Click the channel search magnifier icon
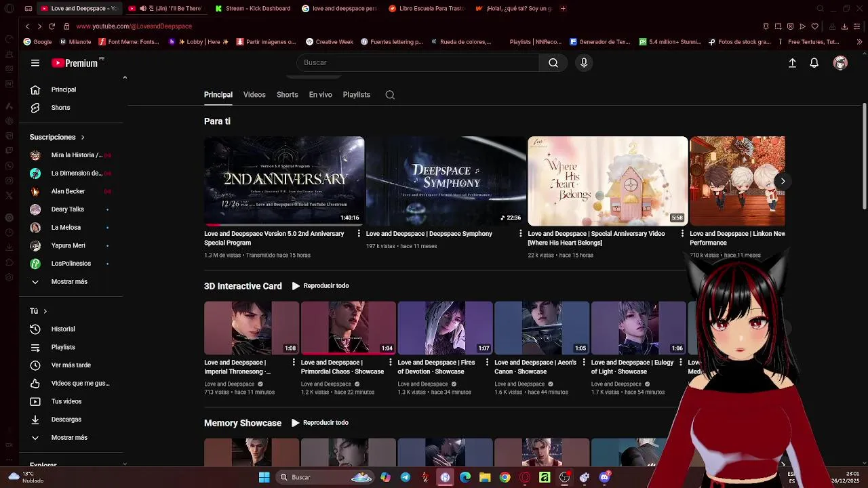 (x=390, y=95)
